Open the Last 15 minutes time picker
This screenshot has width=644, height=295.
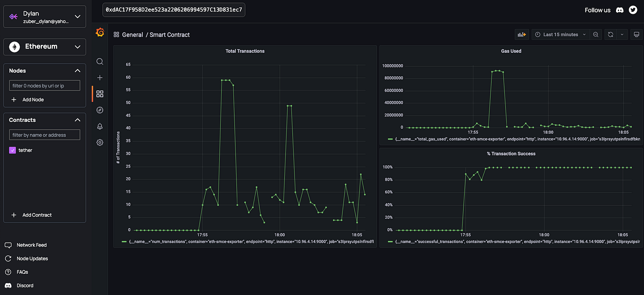(560, 34)
